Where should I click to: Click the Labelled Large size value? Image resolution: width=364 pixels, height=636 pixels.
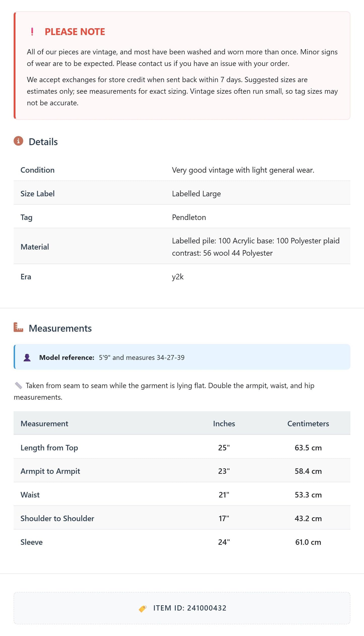coord(196,194)
